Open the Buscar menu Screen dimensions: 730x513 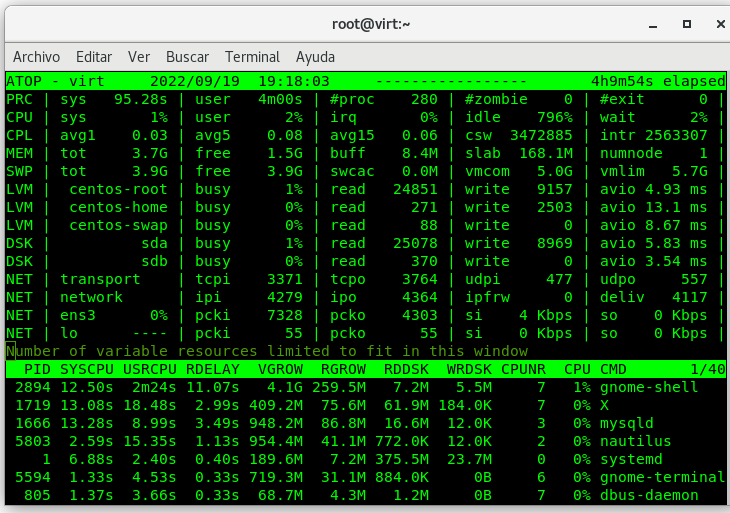pos(187,57)
